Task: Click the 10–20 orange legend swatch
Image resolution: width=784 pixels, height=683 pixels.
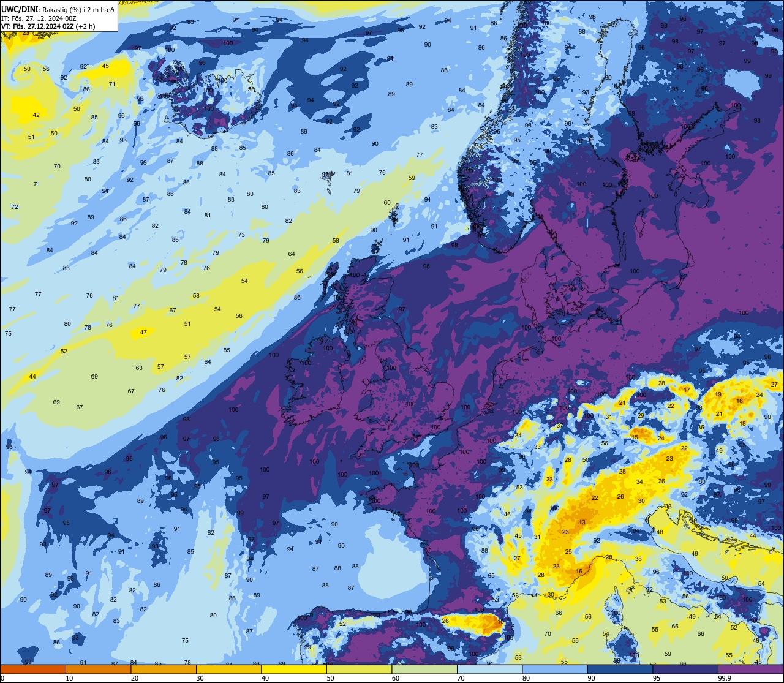Action: (x=98, y=670)
